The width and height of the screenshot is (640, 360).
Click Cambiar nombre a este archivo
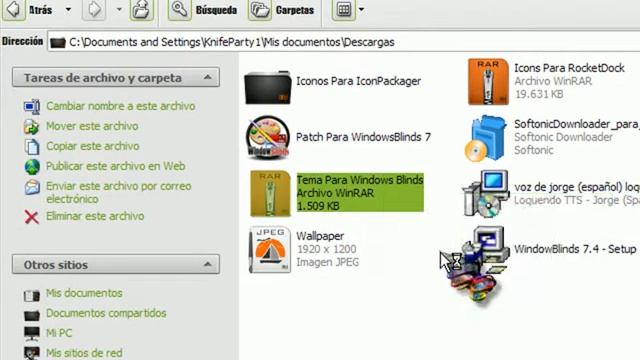coord(120,106)
